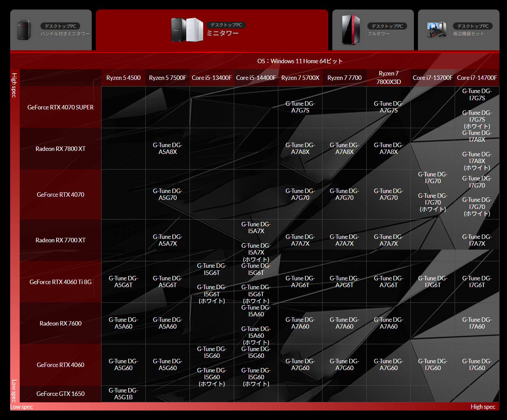Click the Radeon RX 7600 row label
Screen dimensions: 507x420
tap(60, 323)
